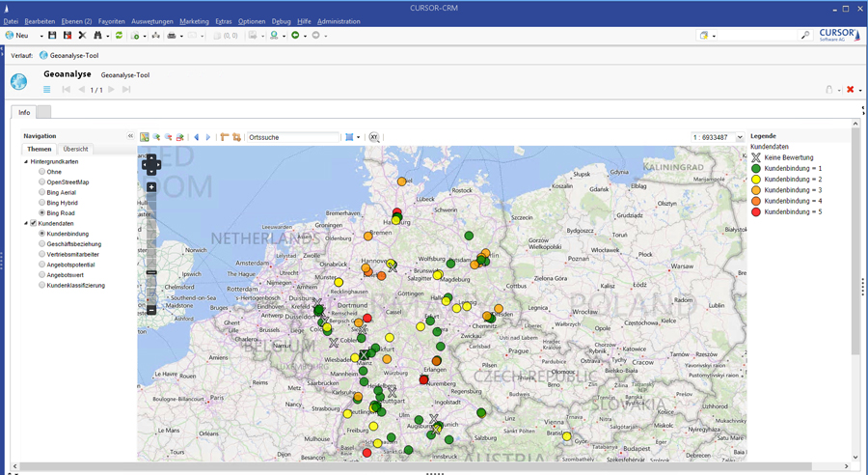Click the red X close-record icon
868x475 pixels.
(850, 90)
